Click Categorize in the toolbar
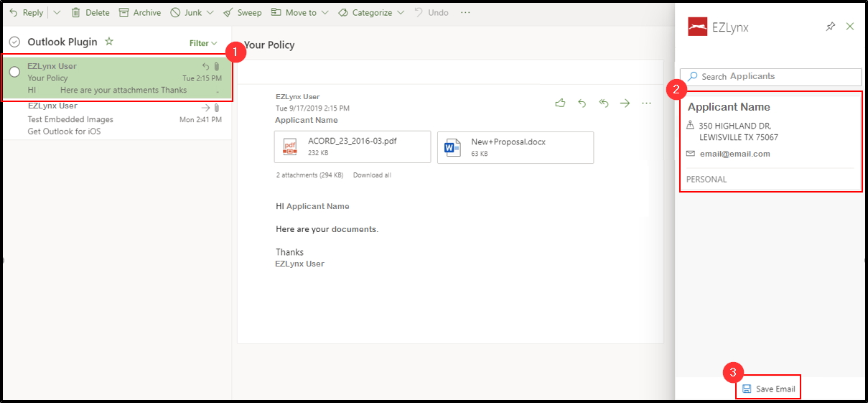 click(365, 12)
